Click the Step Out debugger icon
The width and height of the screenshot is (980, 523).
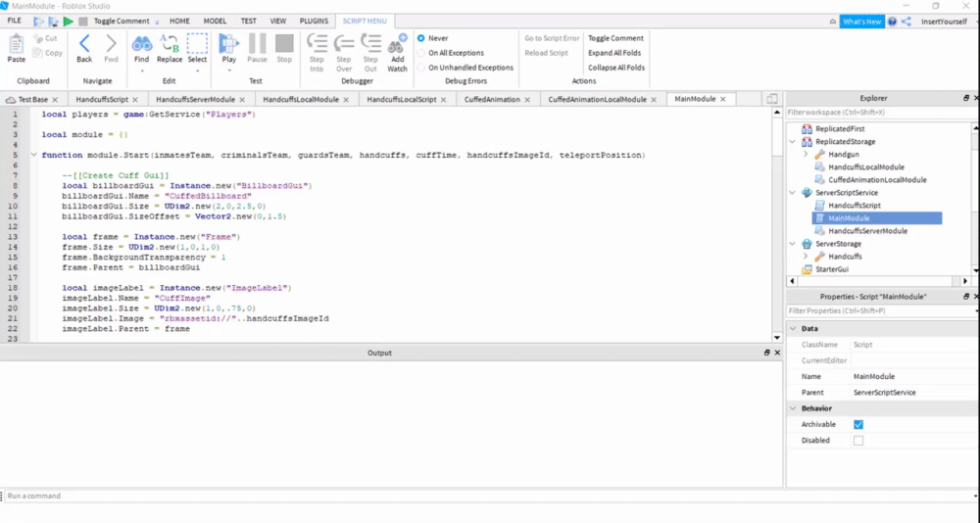[x=370, y=43]
